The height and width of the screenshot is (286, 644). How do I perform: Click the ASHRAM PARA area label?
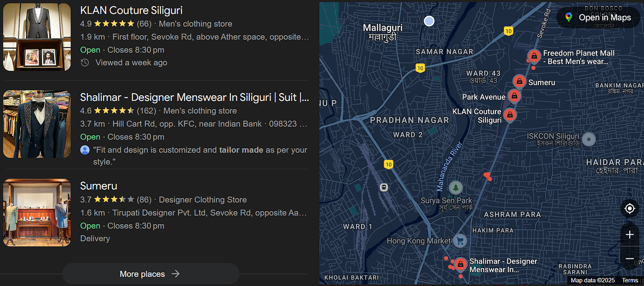tap(512, 215)
